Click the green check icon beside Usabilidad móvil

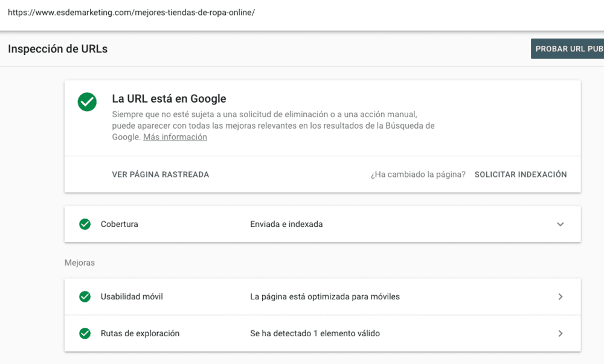85,296
